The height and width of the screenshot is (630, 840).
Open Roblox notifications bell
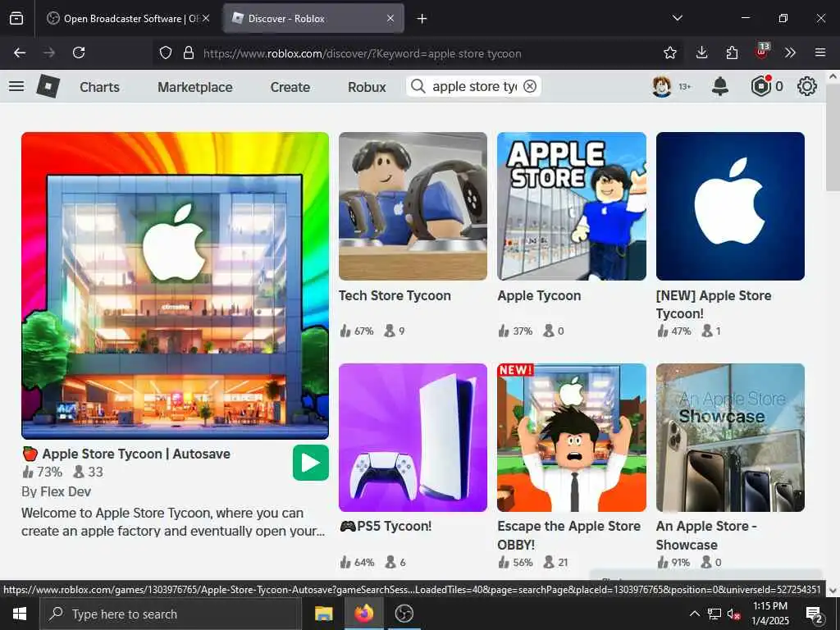pyautogui.click(x=720, y=86)
